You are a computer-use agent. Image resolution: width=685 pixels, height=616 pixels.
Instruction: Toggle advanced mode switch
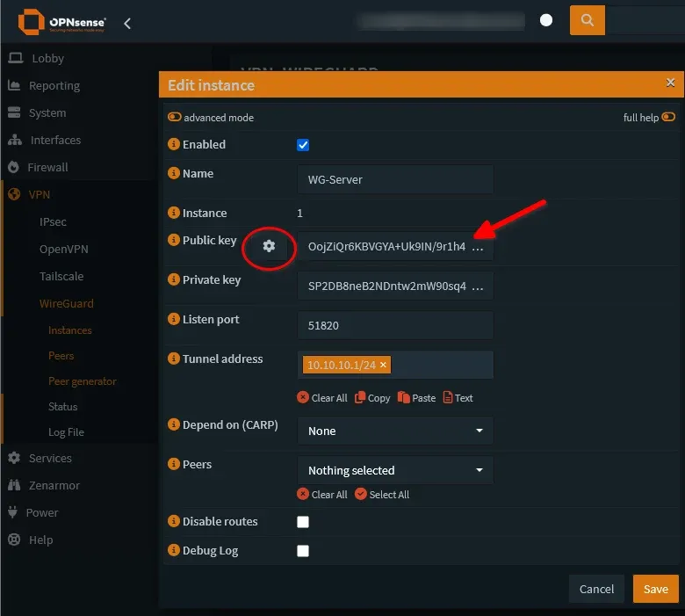174,117
